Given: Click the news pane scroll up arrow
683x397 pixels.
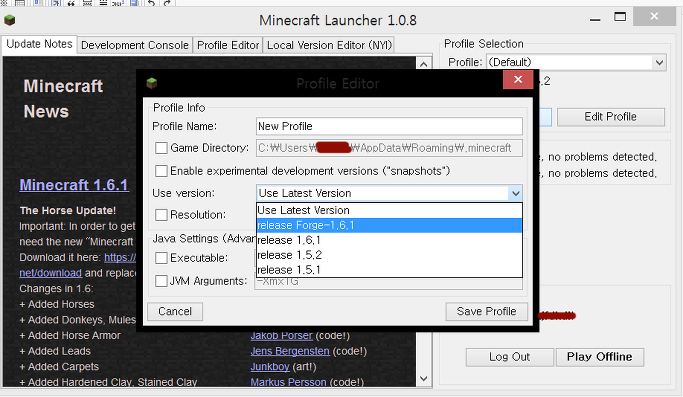Looking at the screenshot, I should pos(423,64).
